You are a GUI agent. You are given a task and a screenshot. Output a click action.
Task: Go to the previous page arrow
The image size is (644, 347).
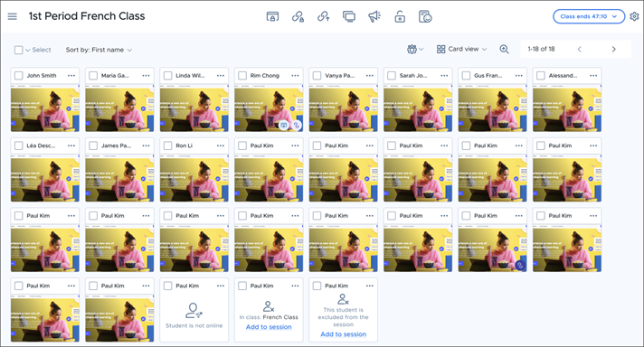[x=579, y=49]
